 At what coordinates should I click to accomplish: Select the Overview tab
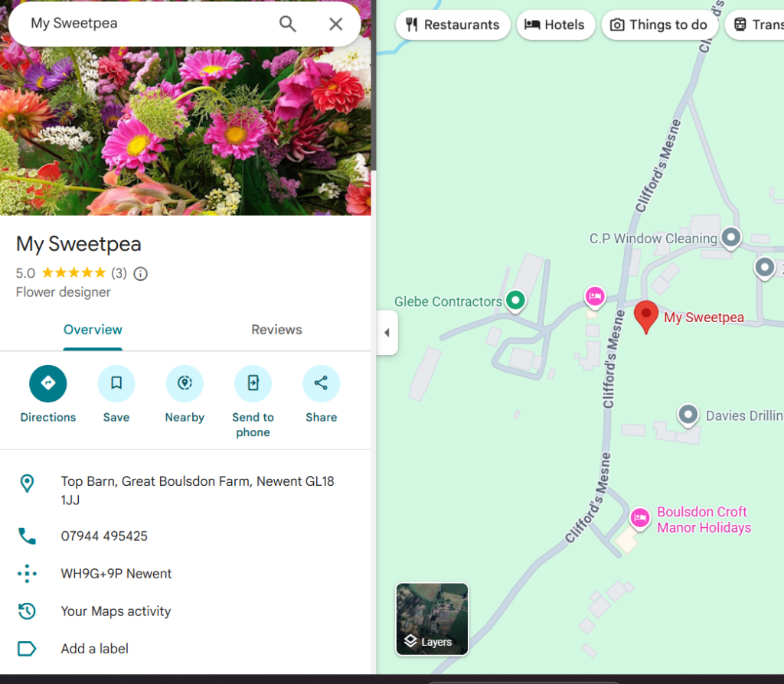pyautogui.click(x=93, y=330)
